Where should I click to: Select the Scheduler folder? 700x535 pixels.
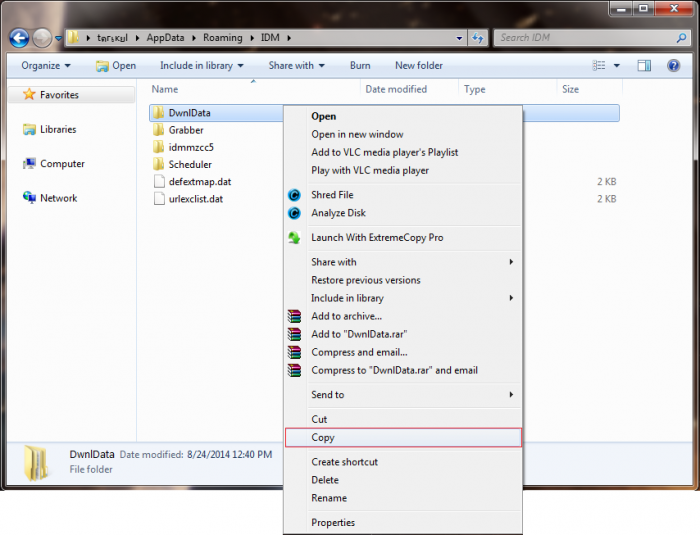pos(190,165)
